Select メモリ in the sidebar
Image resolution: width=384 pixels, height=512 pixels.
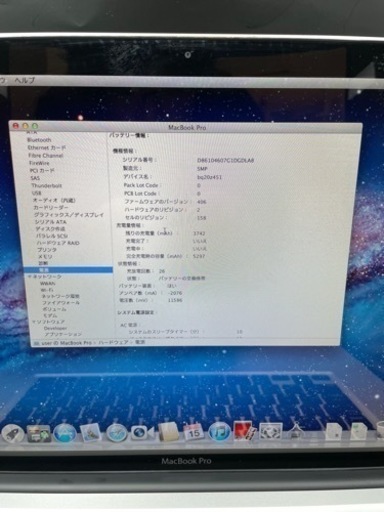(x=45, y=257)
